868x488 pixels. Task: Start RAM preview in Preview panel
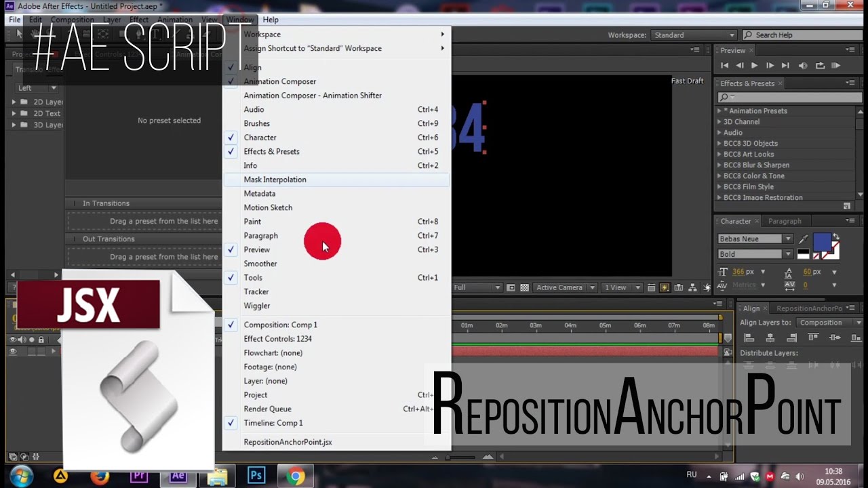836,66
